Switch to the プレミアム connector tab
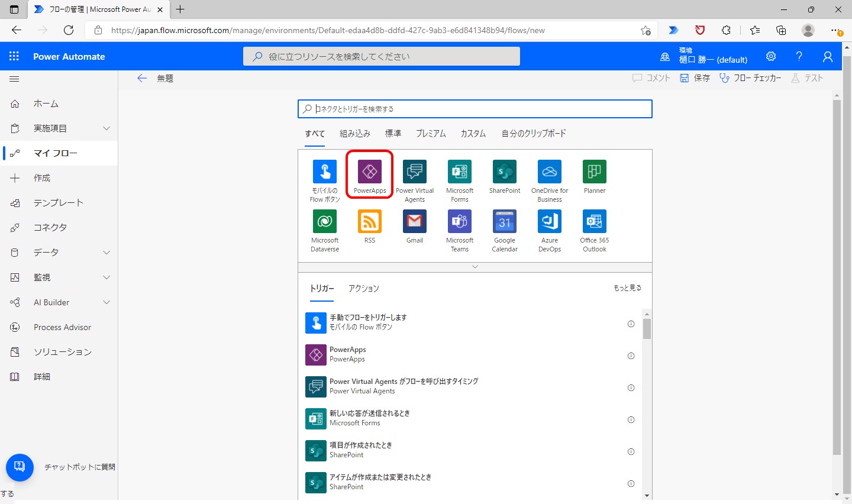 click(x=431, y=134)
